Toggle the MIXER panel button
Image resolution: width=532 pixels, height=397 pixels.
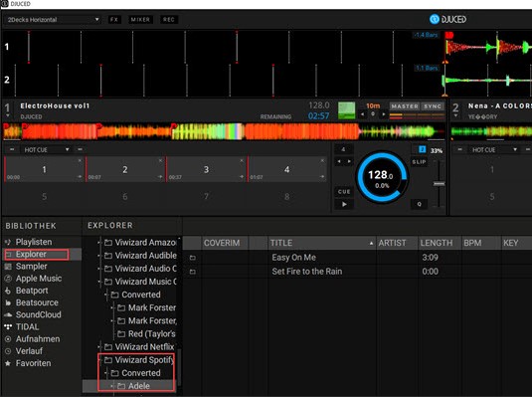140,19
